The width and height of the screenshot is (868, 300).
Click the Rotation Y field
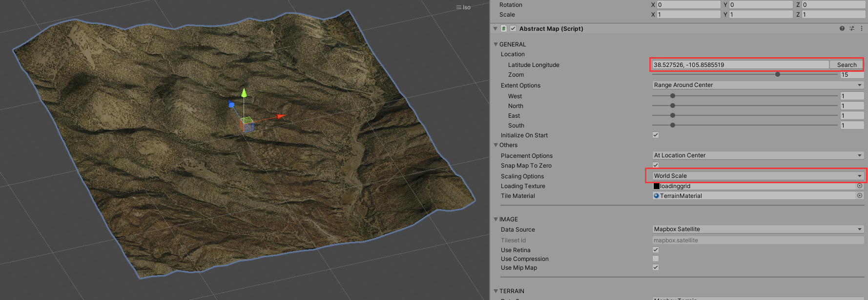click(761, 4)
